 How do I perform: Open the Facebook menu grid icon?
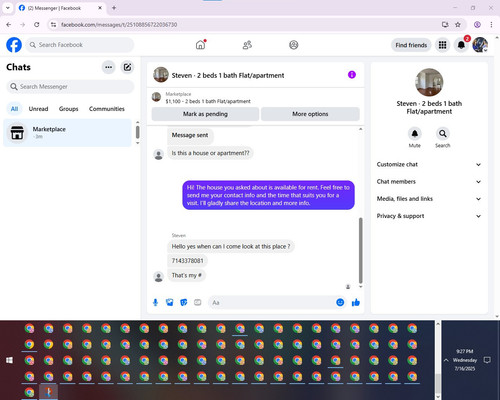[x=442, y=45]
